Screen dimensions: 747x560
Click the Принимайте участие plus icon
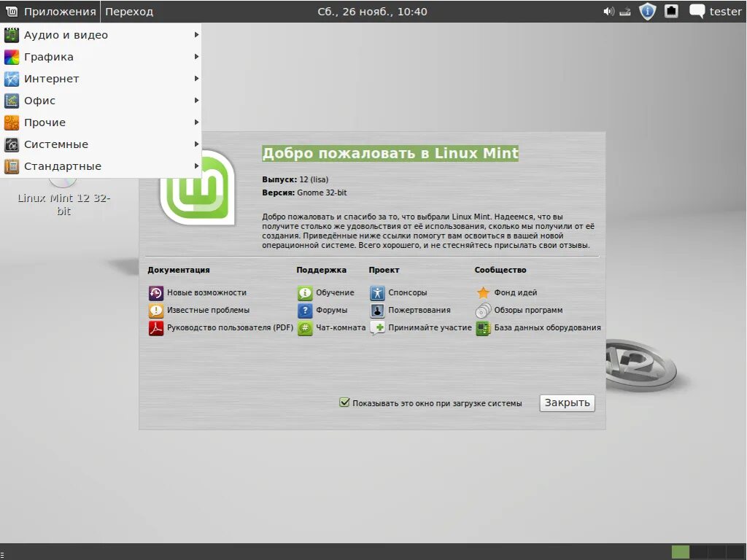tap(377, 328)
